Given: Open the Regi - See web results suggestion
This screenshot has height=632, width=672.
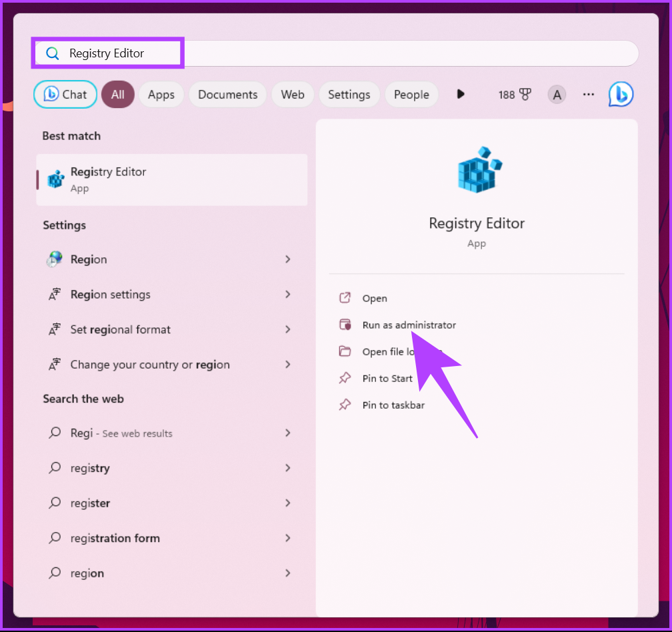Looking at the screenshot, I should tap(172, 433).
